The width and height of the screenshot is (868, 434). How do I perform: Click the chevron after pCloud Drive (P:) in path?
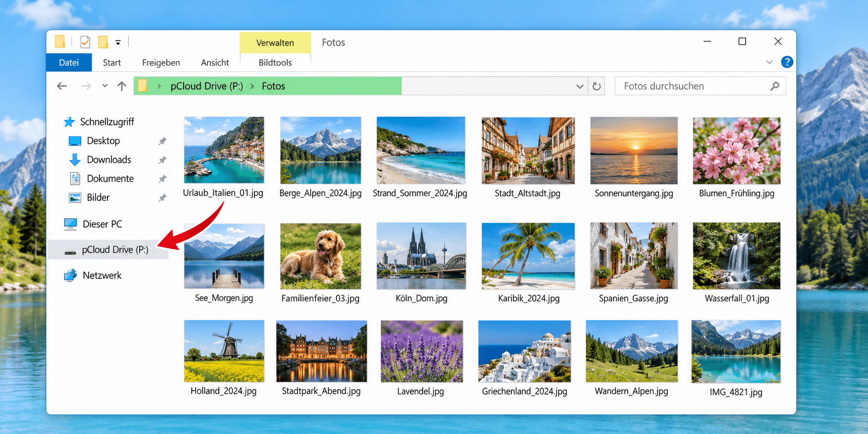tap(252, 86)
